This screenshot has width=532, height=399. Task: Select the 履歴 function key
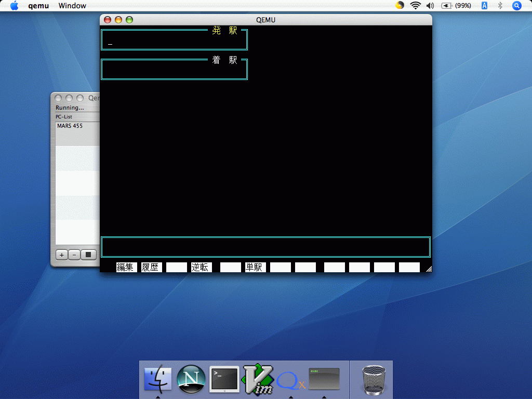pos(151,268)
